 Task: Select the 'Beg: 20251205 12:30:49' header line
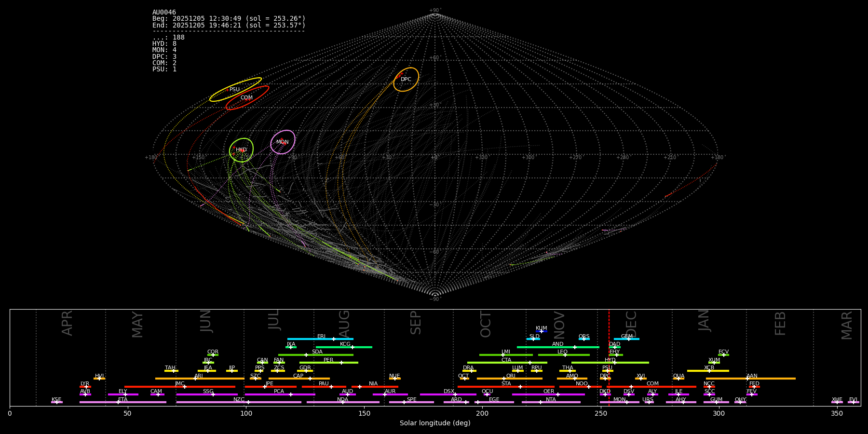[x=229, y=19]
